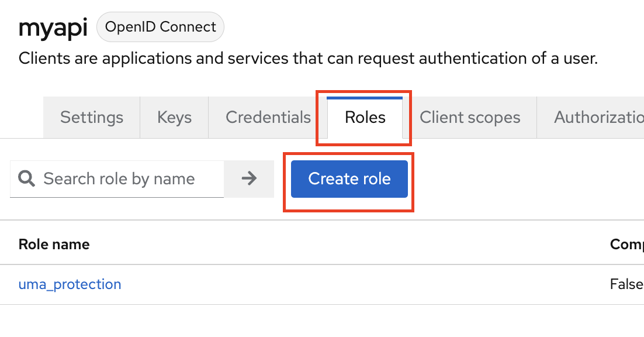
Task: Switch to the Authorization tab
Action: [x=598, y=118]
